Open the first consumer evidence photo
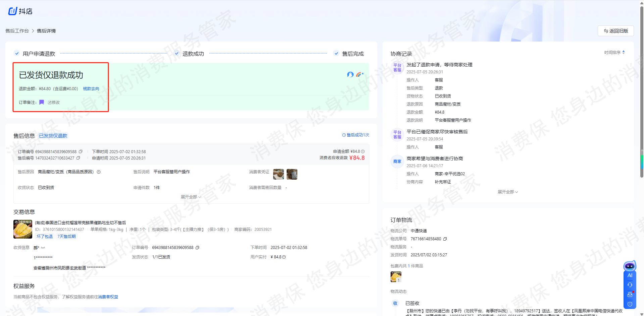The width and height of the screenshot is (644, 316). click(x=278, y=174)
